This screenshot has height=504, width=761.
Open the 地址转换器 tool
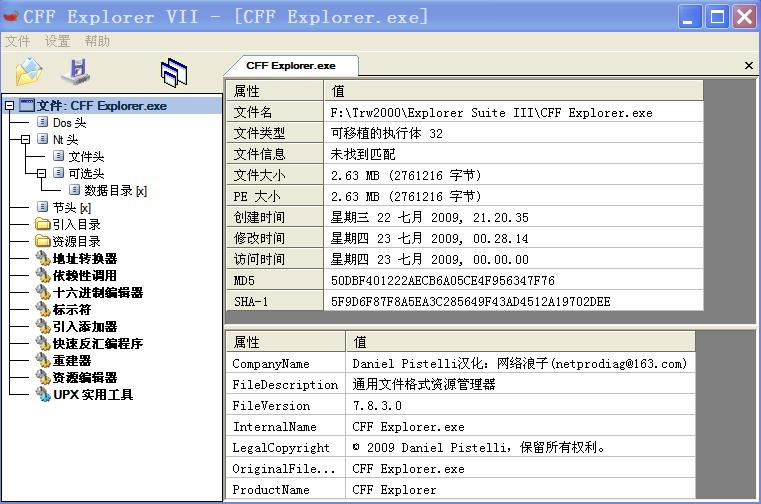85,258
